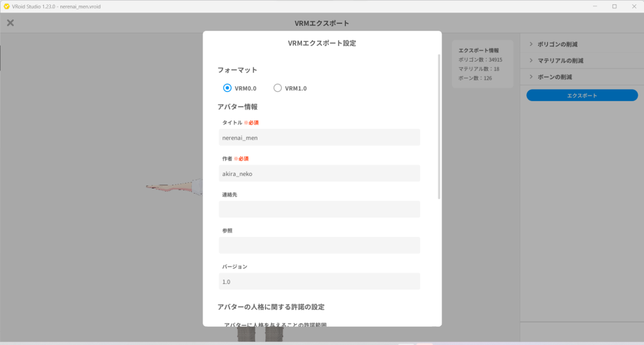Screen dimensions: 644x345
Task: Click the blue エクスポート button
Action: 582,96
